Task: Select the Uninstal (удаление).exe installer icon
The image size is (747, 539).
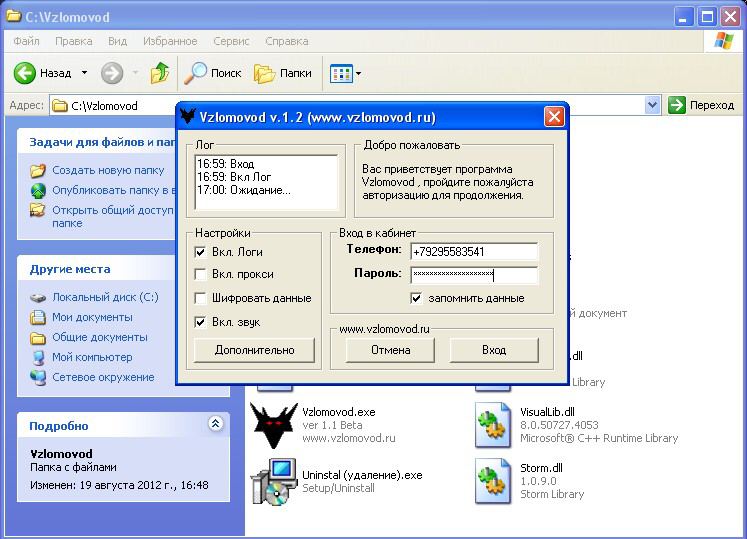Action: [x=273, y=481]
